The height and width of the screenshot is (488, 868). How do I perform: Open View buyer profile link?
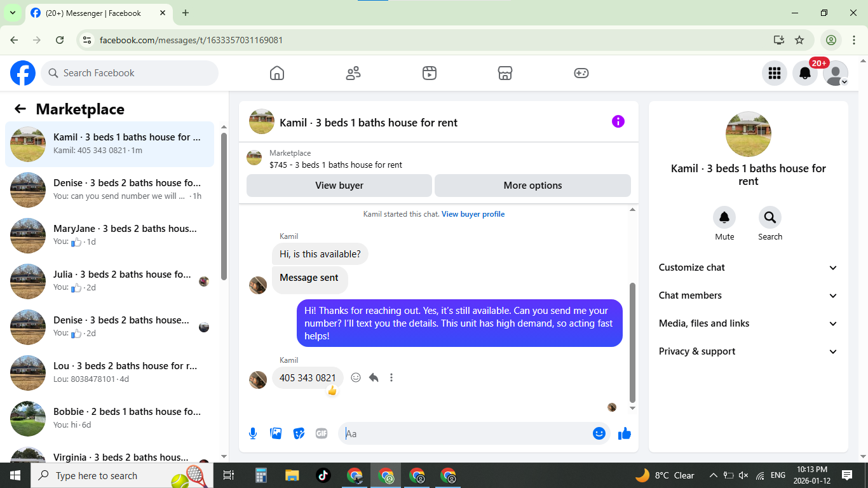[x=473, y=214]
